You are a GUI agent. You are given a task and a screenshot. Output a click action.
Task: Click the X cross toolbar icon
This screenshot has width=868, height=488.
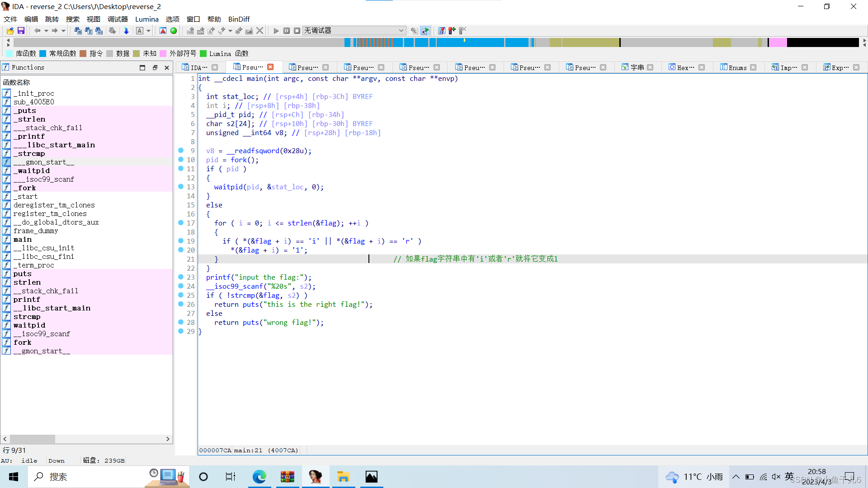260,31
